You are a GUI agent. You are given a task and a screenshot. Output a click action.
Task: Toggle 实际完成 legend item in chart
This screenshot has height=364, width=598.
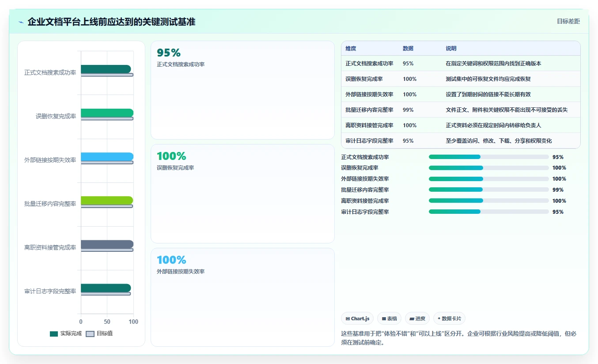[x=66, y=334]
